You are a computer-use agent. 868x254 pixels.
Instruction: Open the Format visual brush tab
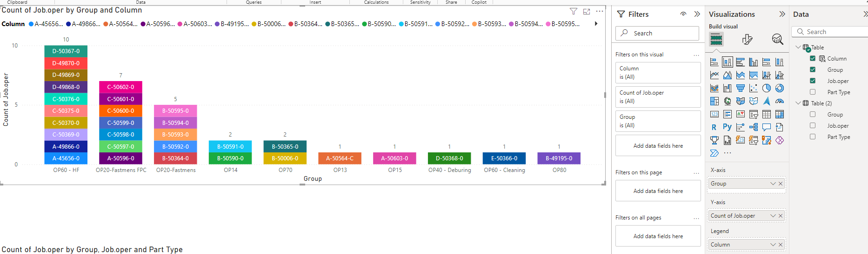click(x=747, y=39)
